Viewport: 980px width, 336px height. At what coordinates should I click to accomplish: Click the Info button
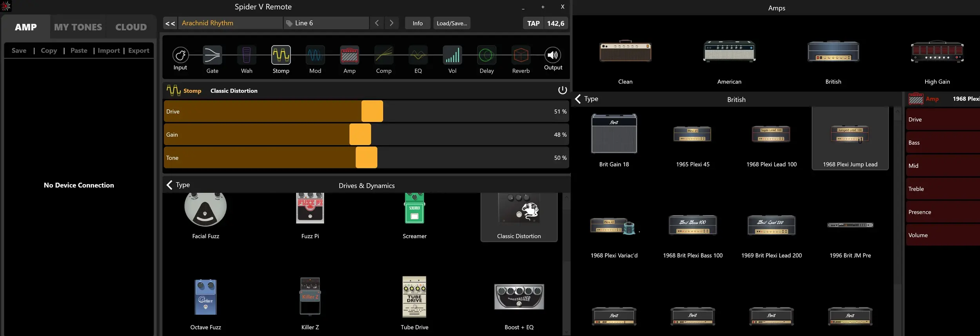pos(417,23)
